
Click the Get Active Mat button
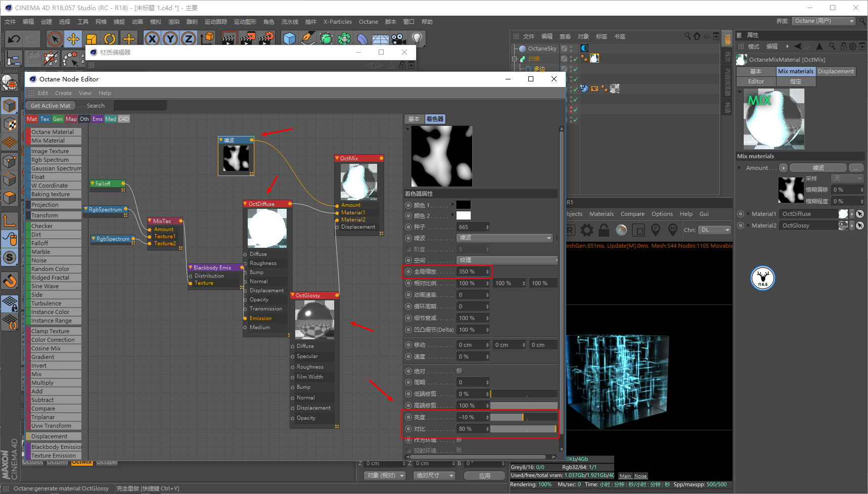[x=51, y=106]
